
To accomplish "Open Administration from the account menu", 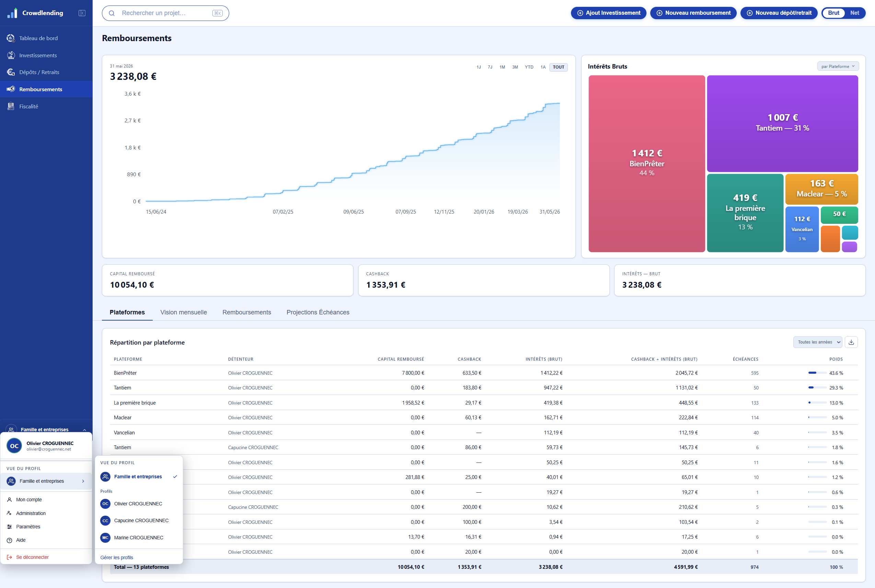I will click(31, 513).
